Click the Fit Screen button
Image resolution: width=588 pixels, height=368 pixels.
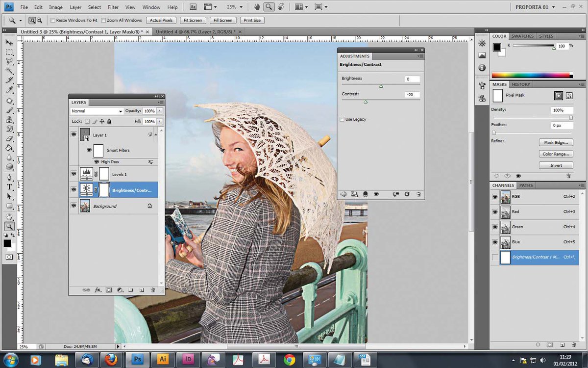[x=193, y=20]
